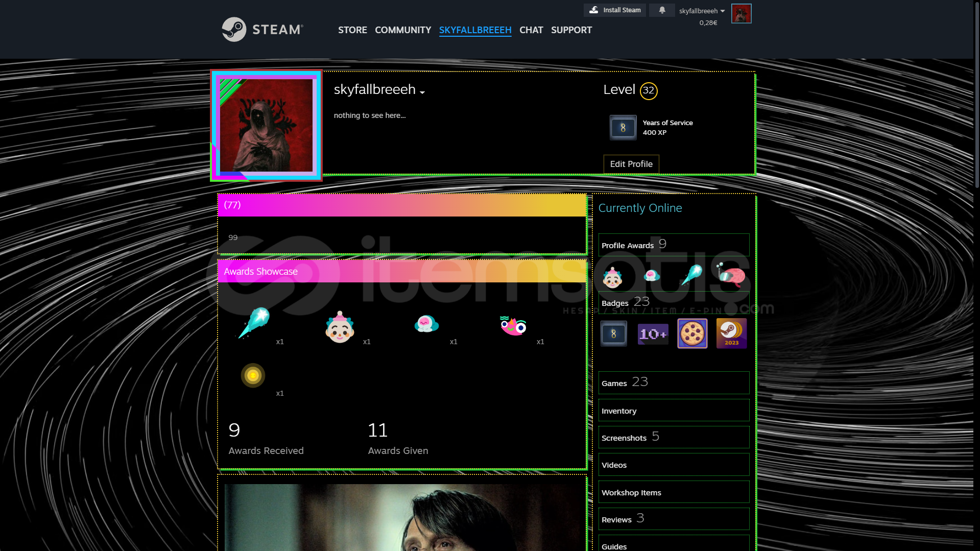Open the SUPPORT page

(x=571, y=30)
